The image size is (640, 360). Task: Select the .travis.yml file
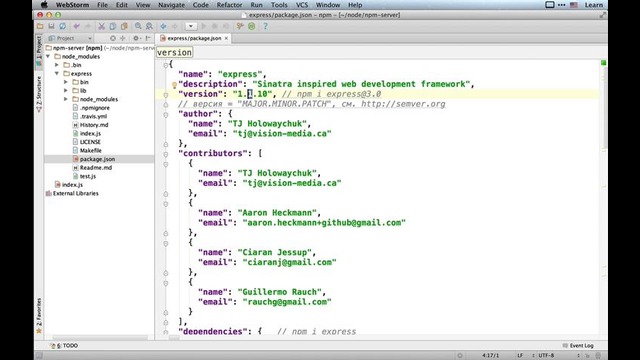[90, 116]
